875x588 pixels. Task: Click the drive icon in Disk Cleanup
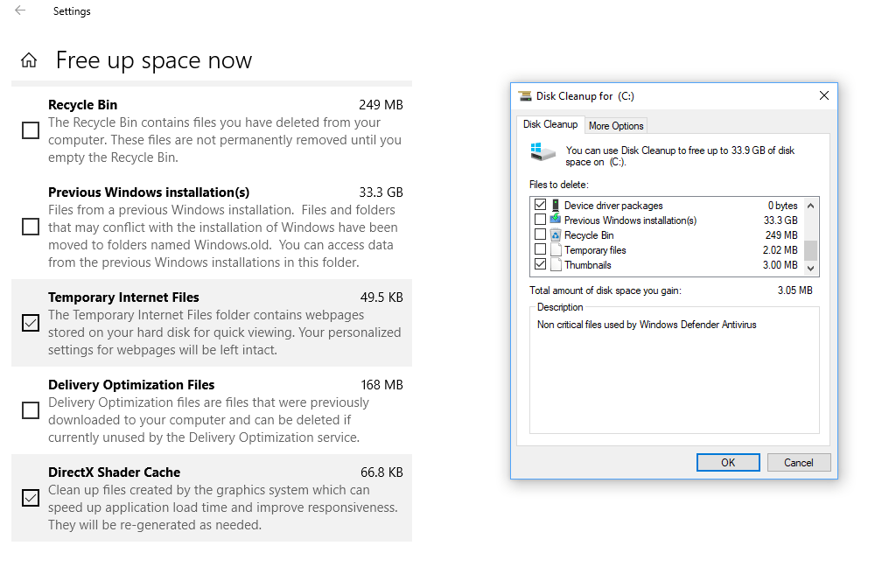(542, 152)
